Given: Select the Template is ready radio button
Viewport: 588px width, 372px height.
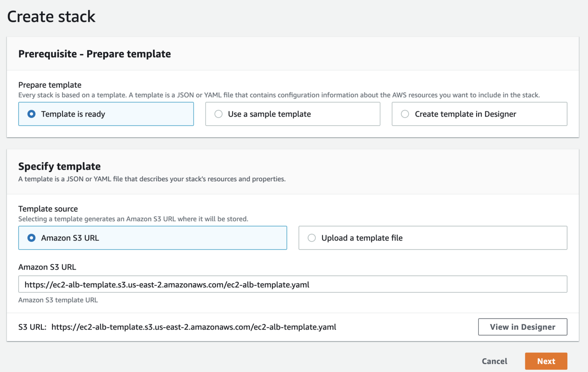Looking at the screenshot, I should click(x=31, y=114).
